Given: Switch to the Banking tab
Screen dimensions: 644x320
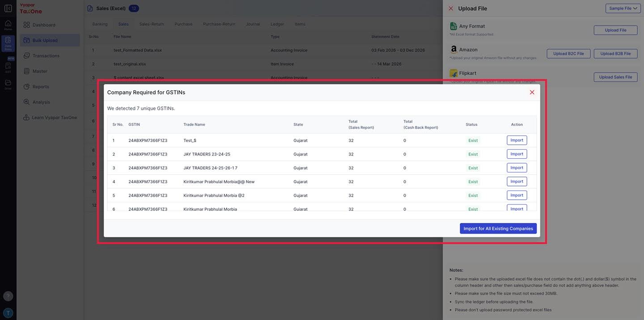Looking at the screenshot, I should coord(100,24).
